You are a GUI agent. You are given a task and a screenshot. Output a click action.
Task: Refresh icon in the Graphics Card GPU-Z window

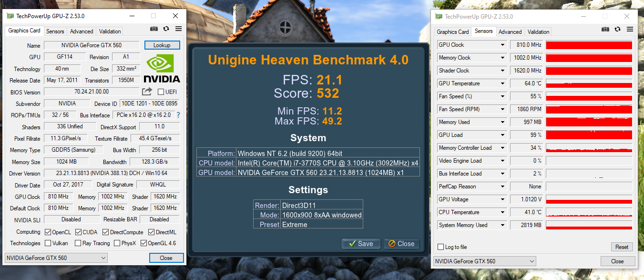pos(166,29)
